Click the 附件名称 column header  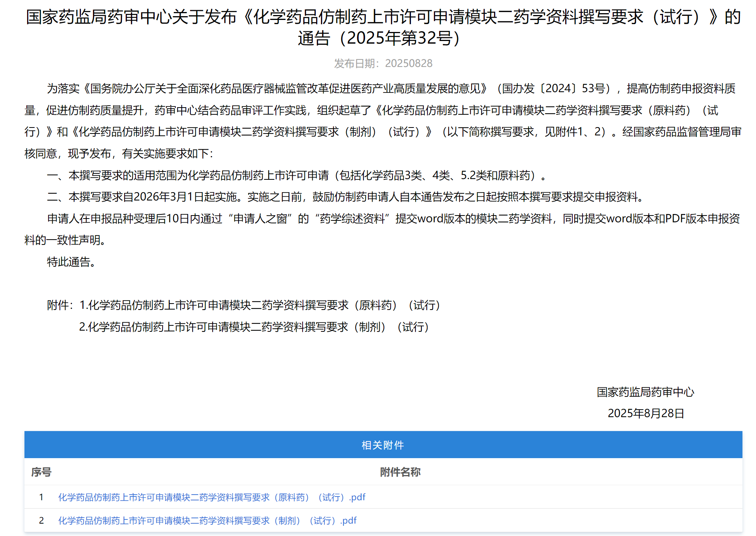(x=400, y=472)
